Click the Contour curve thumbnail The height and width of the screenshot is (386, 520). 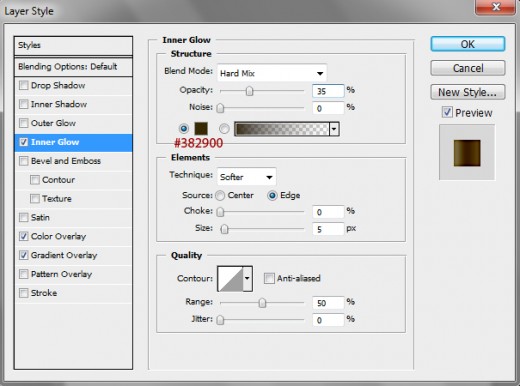[230, 278]
